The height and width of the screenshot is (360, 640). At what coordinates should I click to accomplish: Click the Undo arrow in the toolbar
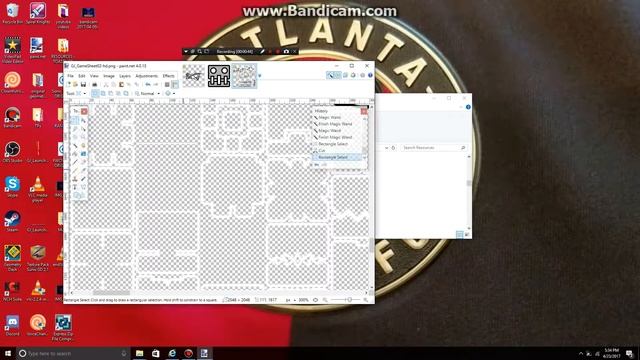(148, 84)
